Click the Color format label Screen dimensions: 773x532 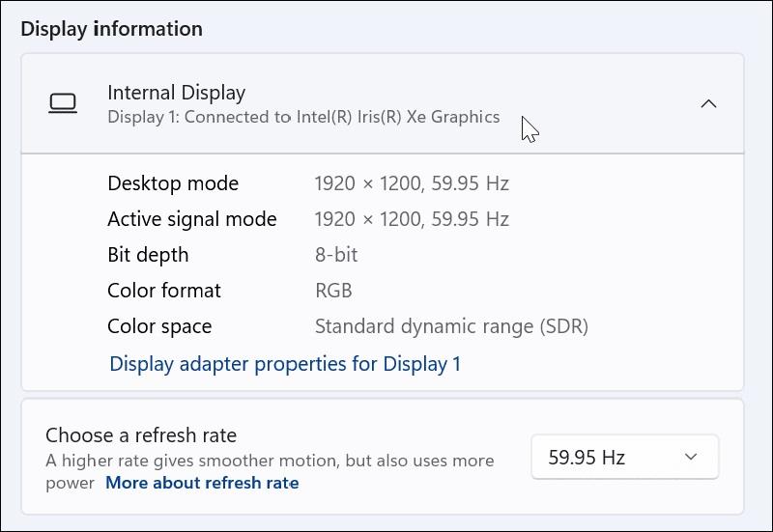click(164, 291)
